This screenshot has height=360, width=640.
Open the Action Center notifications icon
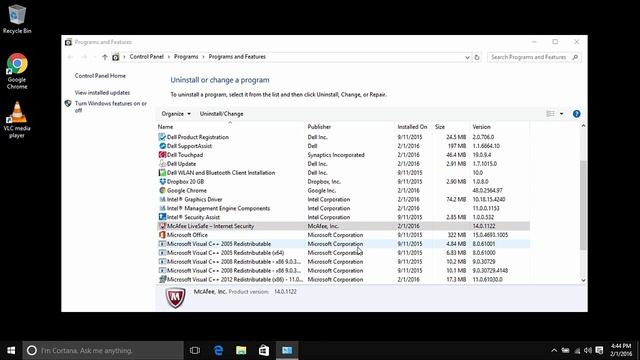pyautogui.click(x=599, y=351)
